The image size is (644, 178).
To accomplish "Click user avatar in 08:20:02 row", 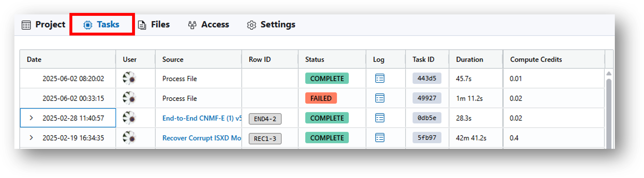I will (129, 78).
